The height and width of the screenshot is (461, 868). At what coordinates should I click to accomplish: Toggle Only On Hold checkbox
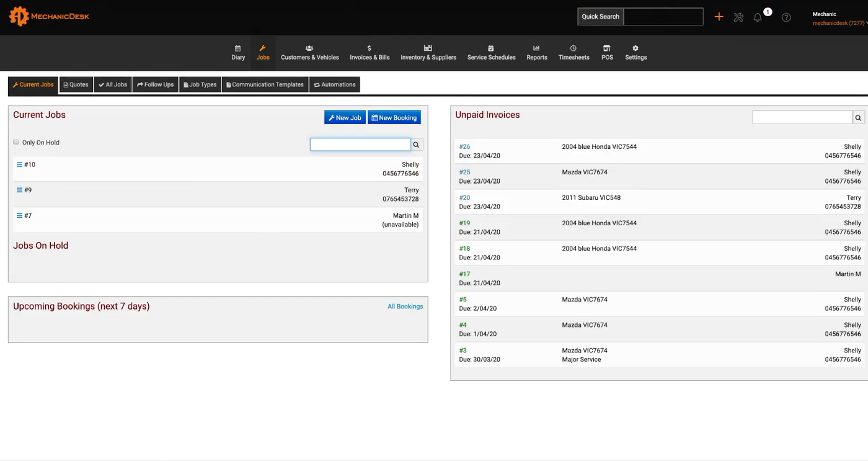tap(16, 142)
